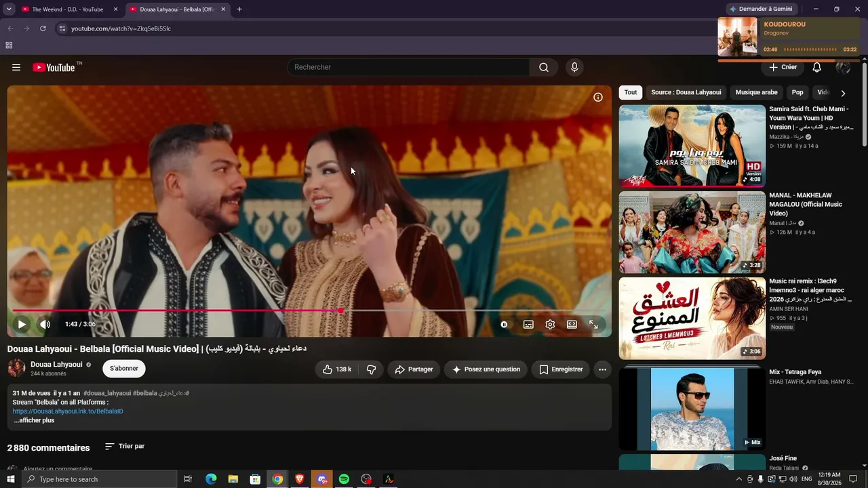Select the Source : Douaa Lahyaoui chip
This screenshot has height=488, width=868.
click(686, 92)
